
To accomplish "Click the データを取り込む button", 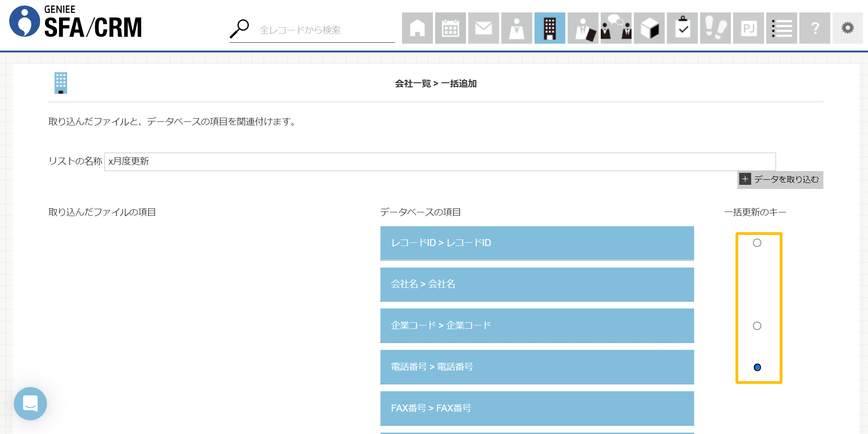I will 780,179.
